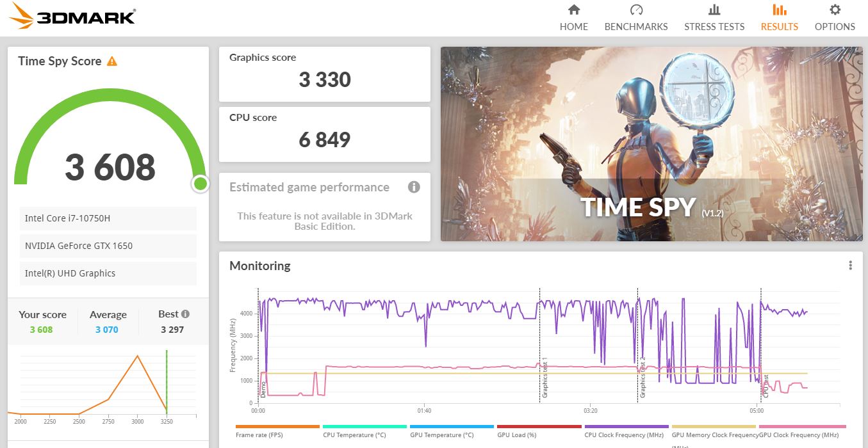
Task: Click the CPU test marker line
Action: (760, 346)
